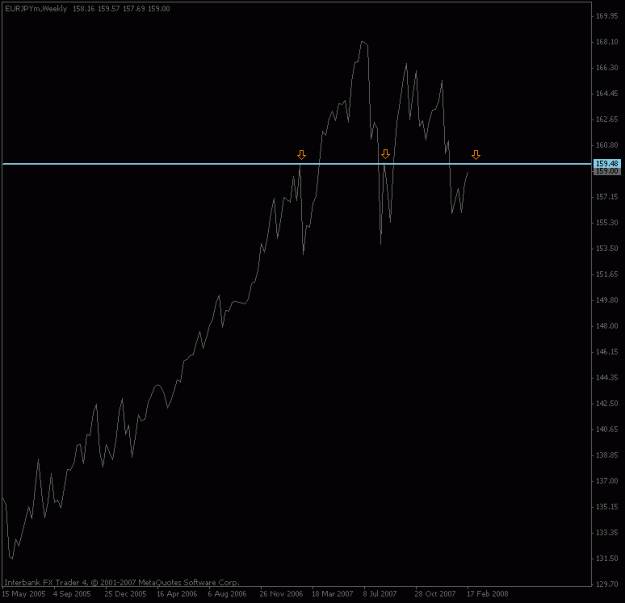Click the 164.45 price axis label
Image resolution: width=625 pixels, height=603 pixels.
pyautogui.click(x=607, y=94)
